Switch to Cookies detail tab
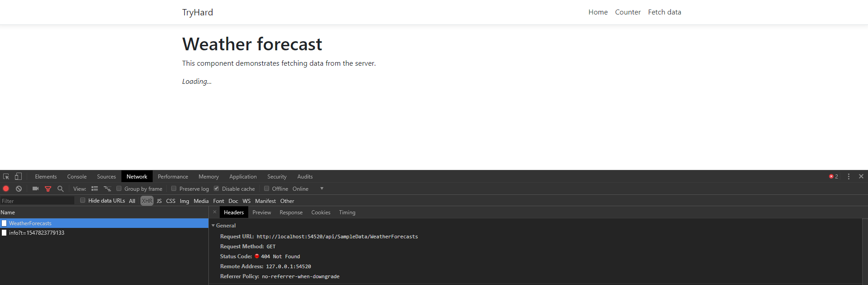Image resolution: width=868 pixels, height=285 pixels. click(321, 213)
